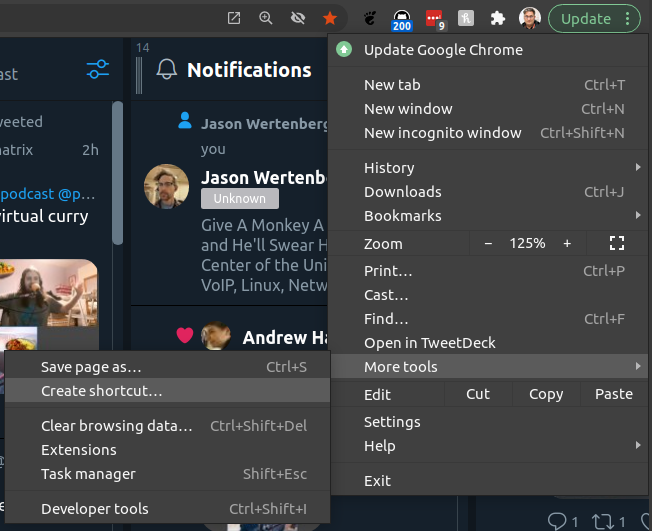The height and width of the screenshot is (531, 652).
Task: Click the Notifications bell icon
Action: [166, 69]
